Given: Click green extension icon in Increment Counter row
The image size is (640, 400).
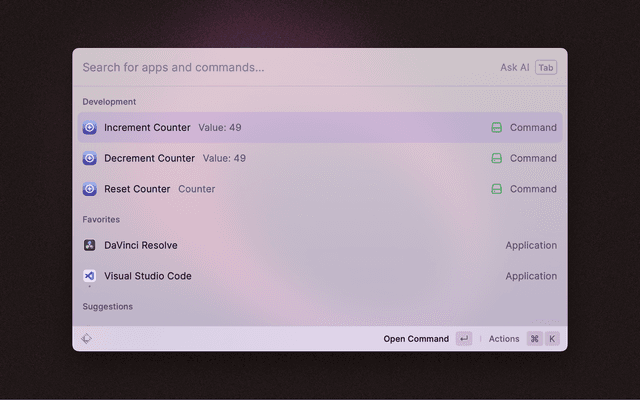Looking at the screenshot, I should (x=496, y=128).
